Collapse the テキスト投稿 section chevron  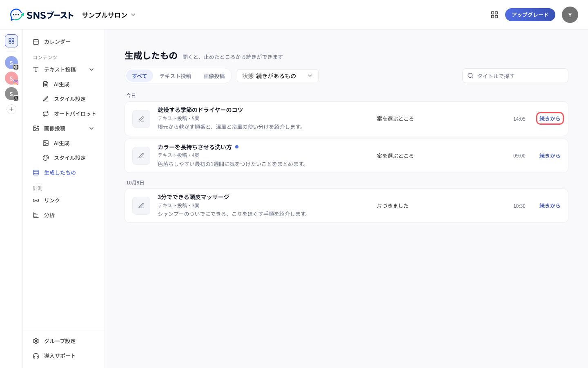[x=91, y=70]
